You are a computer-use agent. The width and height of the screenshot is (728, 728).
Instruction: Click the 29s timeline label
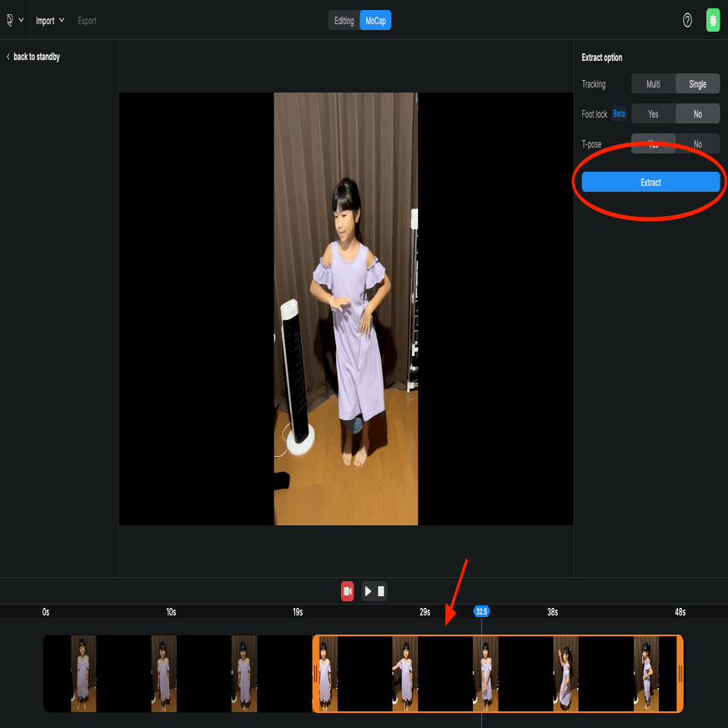click(424, 612)
